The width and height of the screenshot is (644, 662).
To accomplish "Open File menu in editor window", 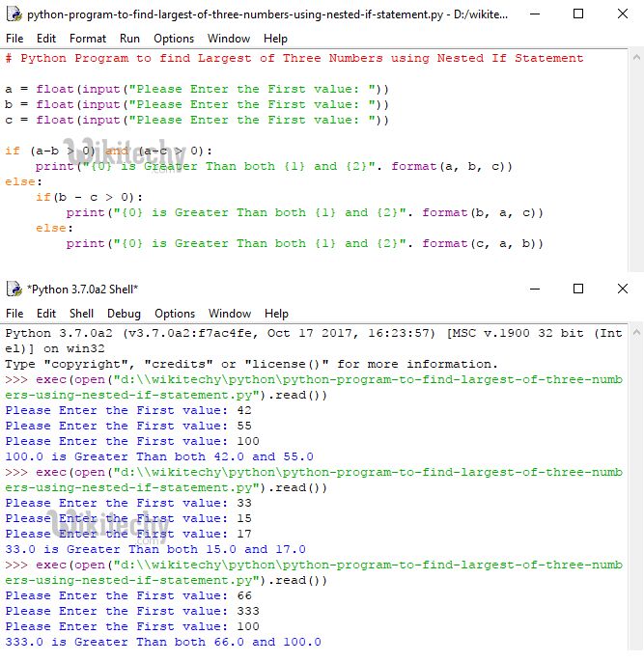I will coord(14,39).
